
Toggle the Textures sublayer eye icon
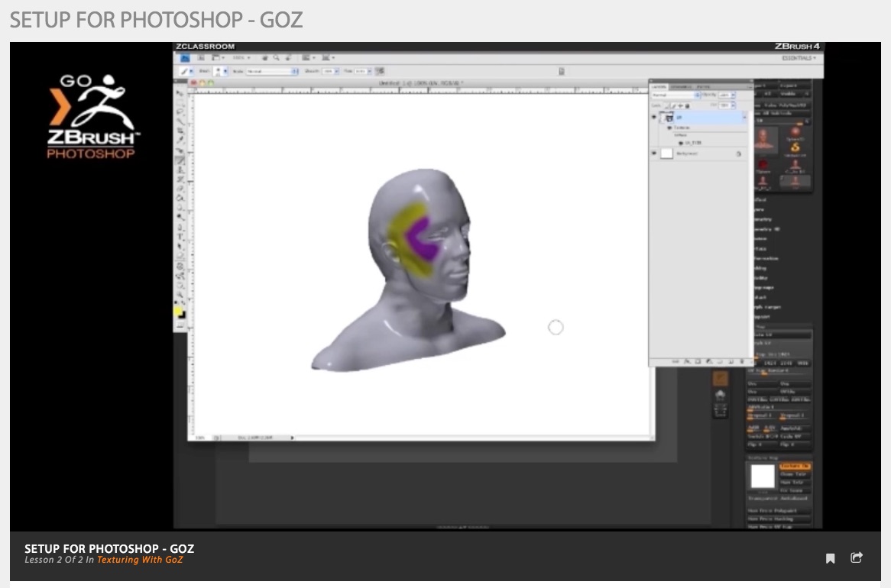pyautogui.click(x=669, y=128)
